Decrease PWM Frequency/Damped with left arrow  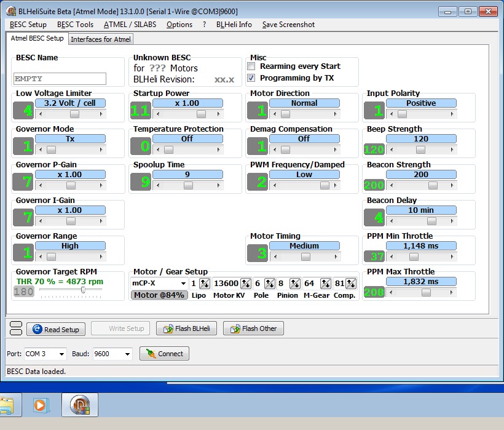pos(275,185)
